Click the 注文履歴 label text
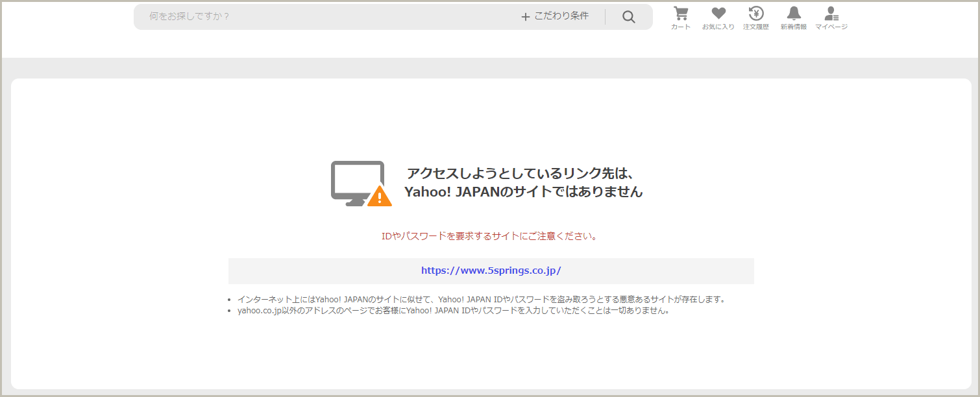Viewport: 980px width, 397px height. [x=756, y=27]
